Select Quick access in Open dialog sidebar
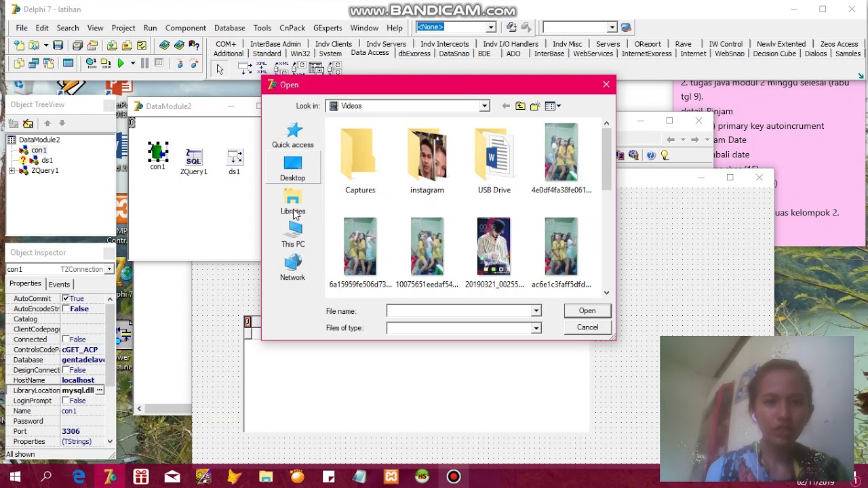The width and height of the screenshot is (868, 488). 293,136
